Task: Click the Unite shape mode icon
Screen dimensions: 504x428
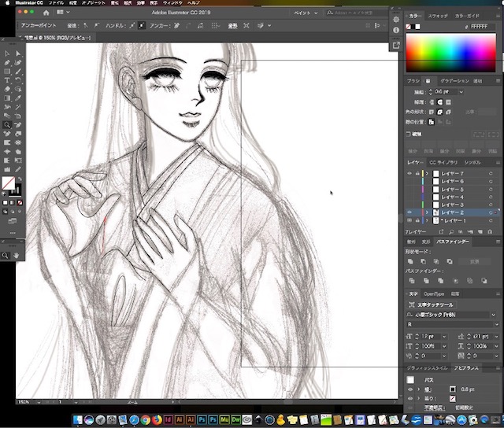Action: (410, 262)
